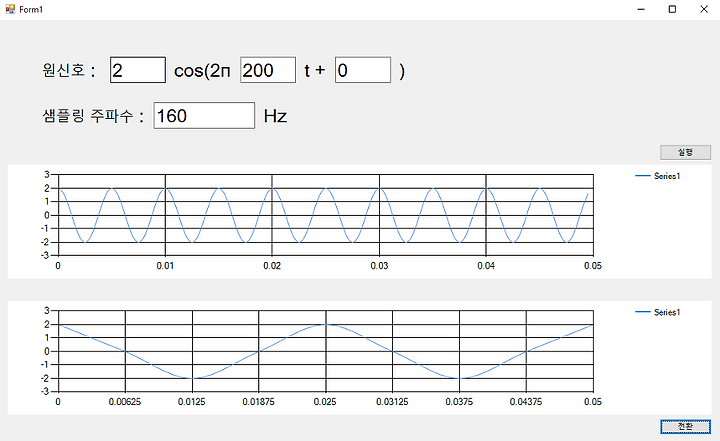Viewport: 720px width, 441px height.
Task: Click the 0.02 axis label on upper chart
Action: point(272,266)
